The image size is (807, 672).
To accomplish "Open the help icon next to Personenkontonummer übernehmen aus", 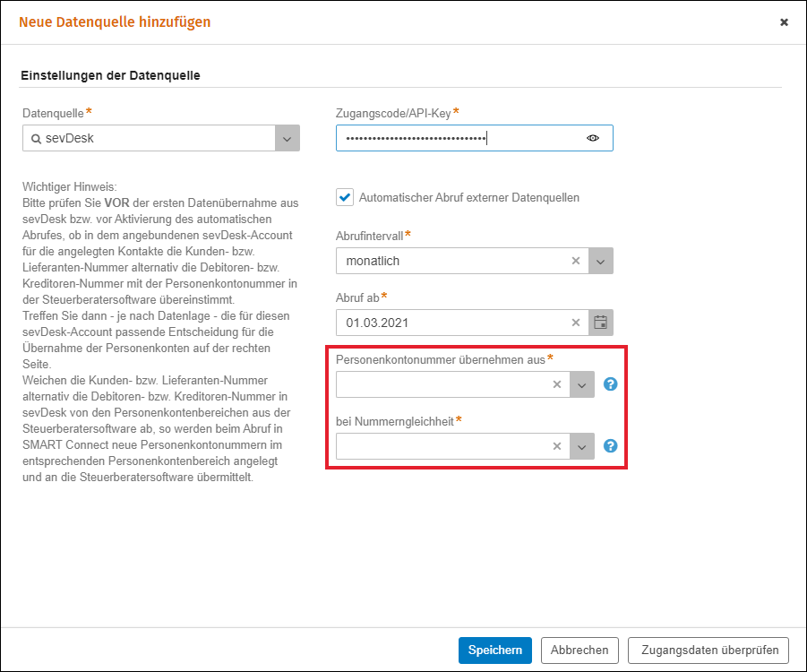I will (x=610, y=384).
